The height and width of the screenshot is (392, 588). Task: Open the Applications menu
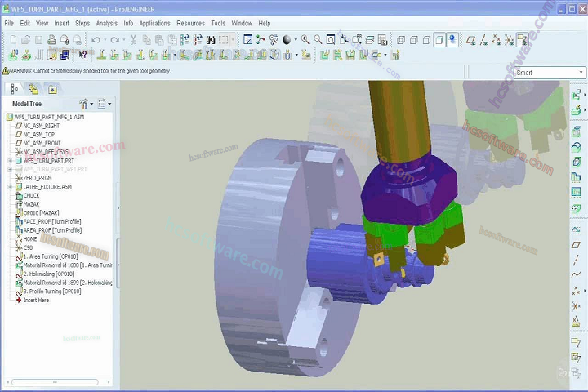[x=154, y=23]
